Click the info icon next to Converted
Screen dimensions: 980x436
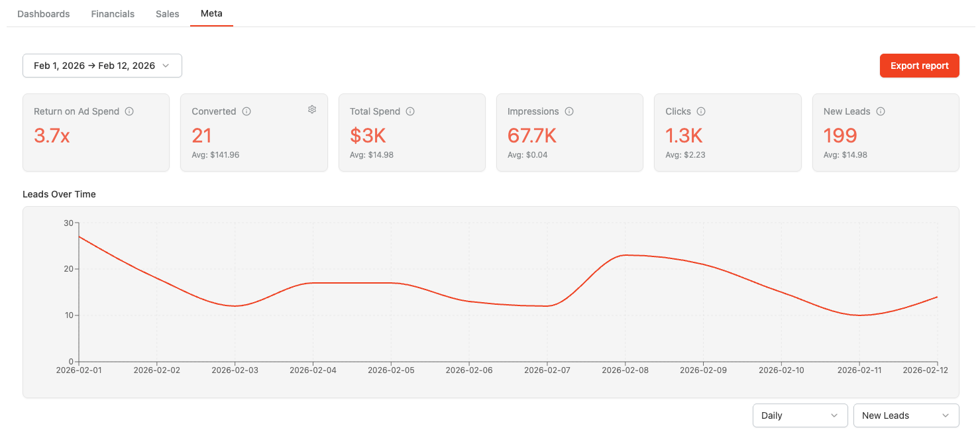click(246, 111)
